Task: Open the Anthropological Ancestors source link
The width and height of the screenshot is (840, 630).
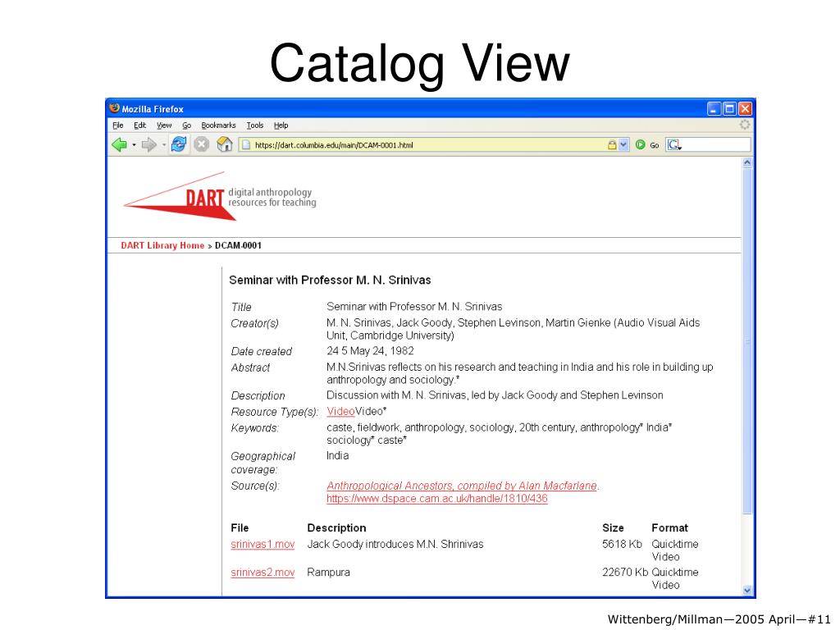Action: [x=462, y=486]
